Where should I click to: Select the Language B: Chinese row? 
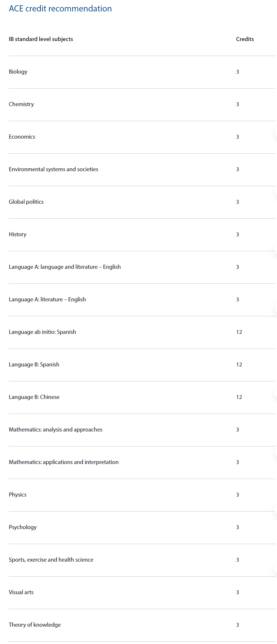click(142, 397)
